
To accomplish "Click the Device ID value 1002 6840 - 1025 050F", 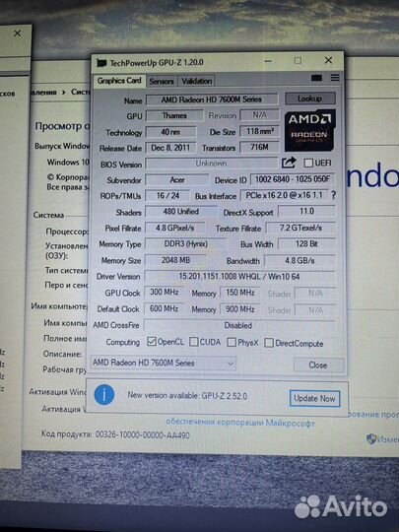I will [293, 178].
